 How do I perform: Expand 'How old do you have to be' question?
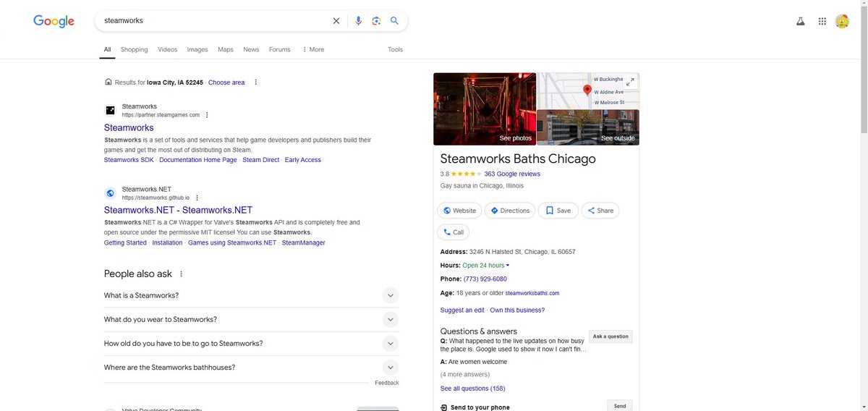(390, 343)
